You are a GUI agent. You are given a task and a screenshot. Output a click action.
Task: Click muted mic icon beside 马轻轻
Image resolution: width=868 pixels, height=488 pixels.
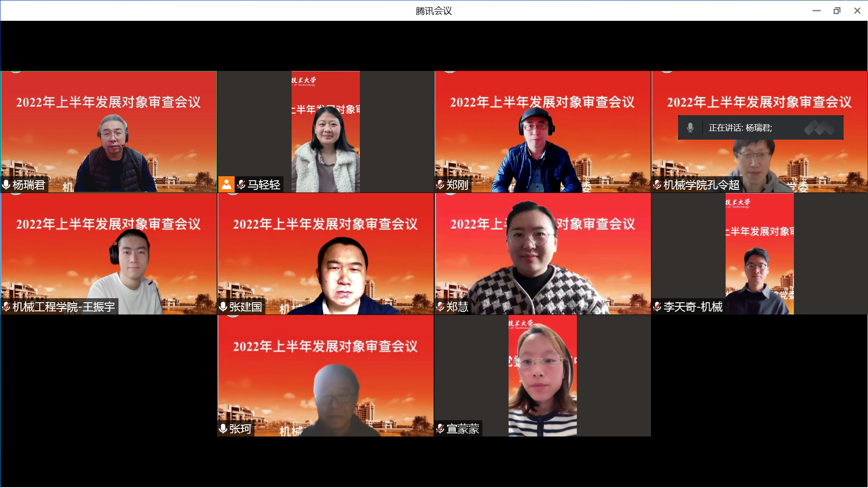click(x=241, y=184)
